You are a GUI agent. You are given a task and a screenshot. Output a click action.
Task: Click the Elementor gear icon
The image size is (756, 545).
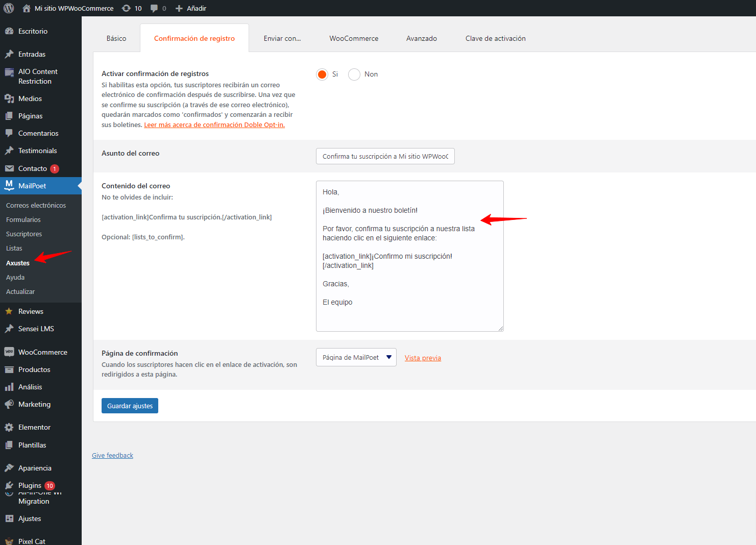click(9, 427)
